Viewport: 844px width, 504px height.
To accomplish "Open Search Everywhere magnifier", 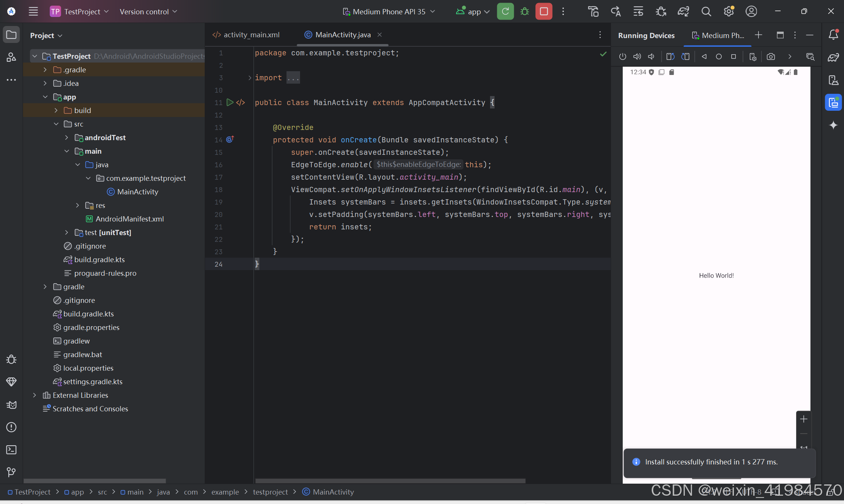I will tap(706, 12).
